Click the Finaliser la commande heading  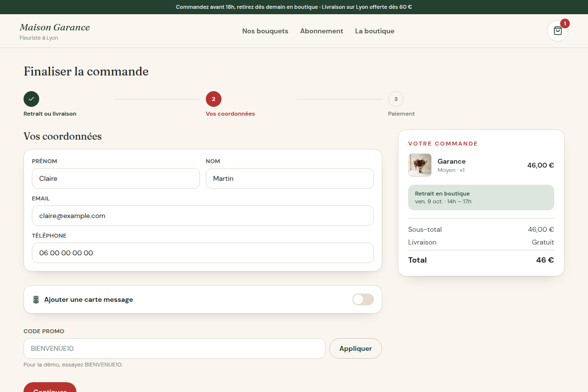click(86, 72)
